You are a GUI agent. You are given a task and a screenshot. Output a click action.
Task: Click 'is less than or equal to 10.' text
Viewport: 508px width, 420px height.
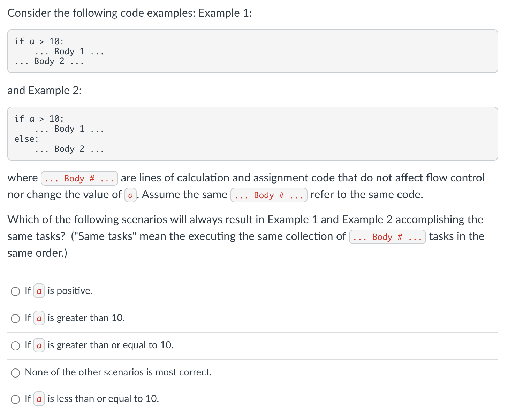103,399
